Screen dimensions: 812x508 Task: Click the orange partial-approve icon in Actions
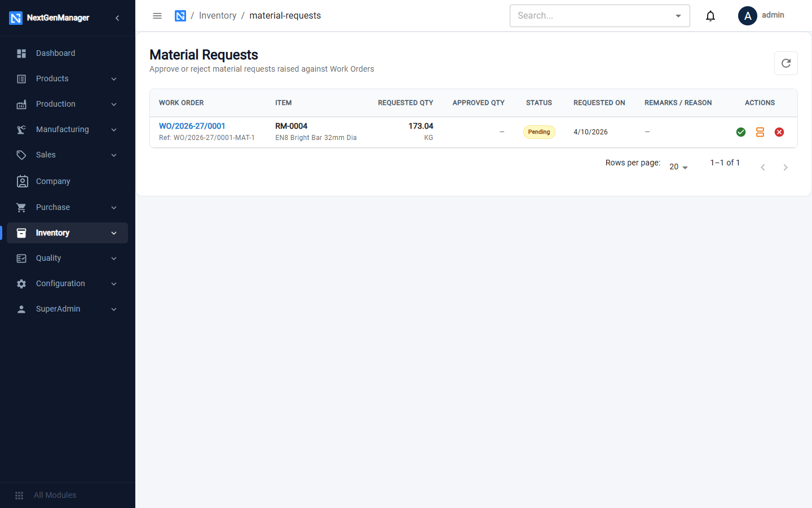pyautogui.click(x=760, y=132)
